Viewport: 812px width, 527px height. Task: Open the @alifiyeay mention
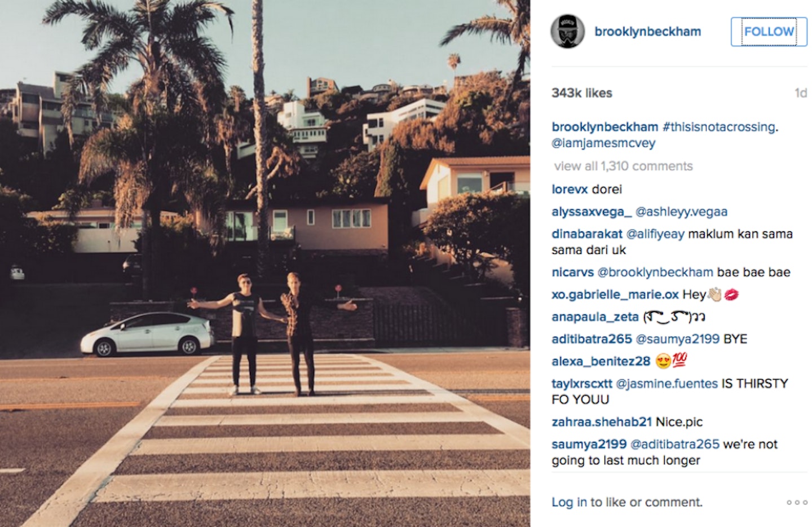(x=655, y=234)
